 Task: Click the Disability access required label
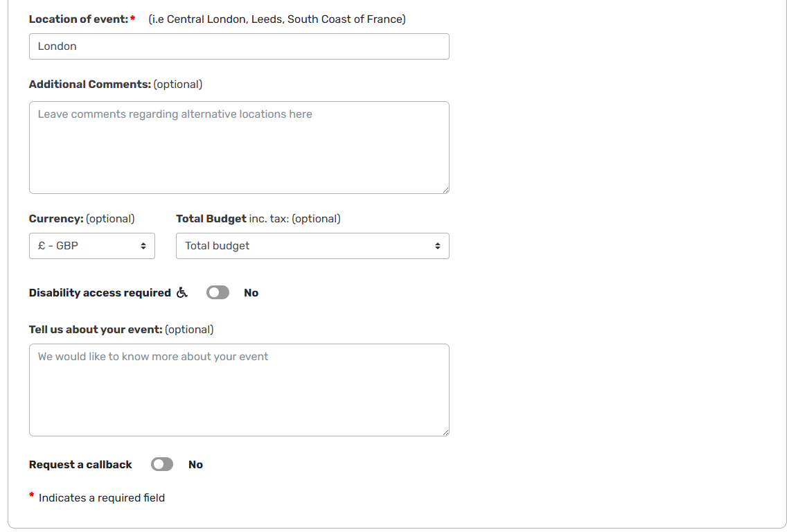click(x=100, y=293)
